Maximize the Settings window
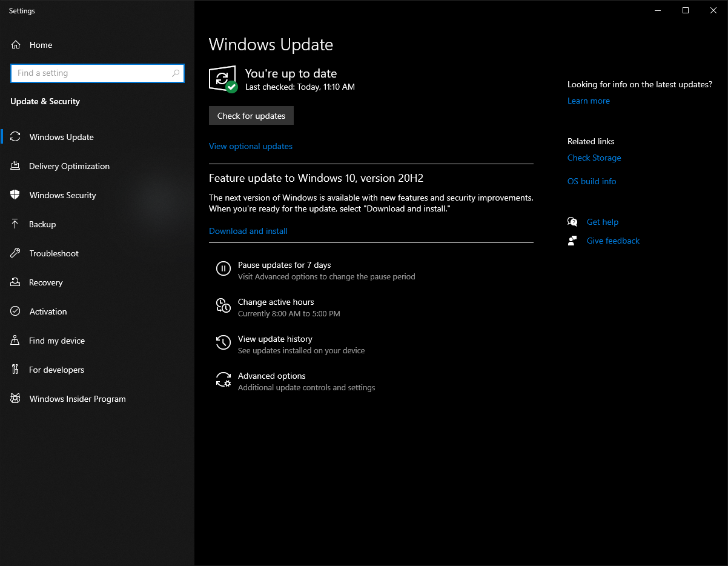 coord(686,10)
